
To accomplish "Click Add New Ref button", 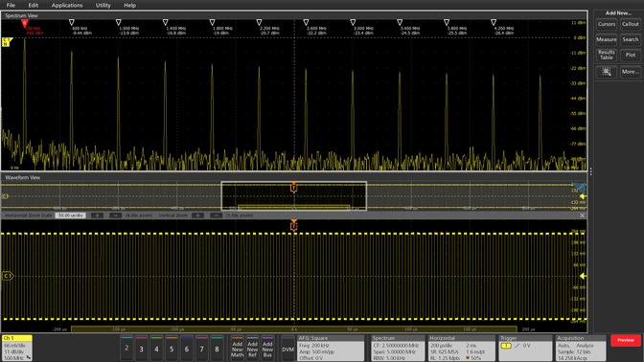I will pos(252,349).
